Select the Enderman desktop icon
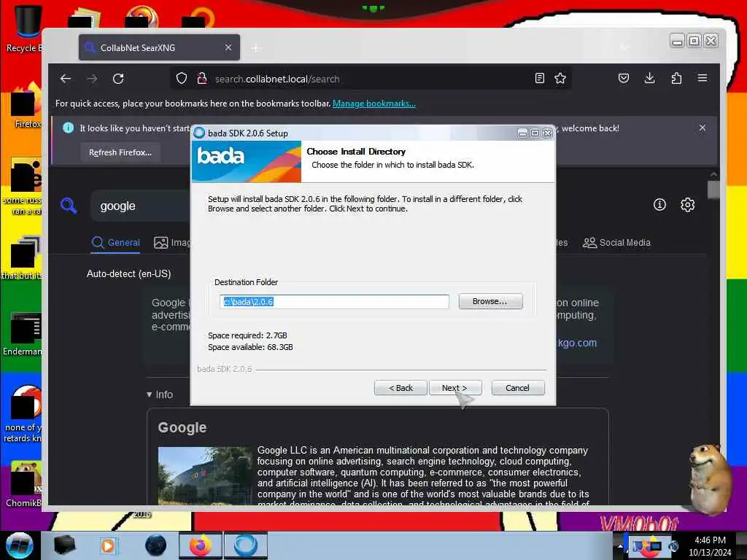Screen dimensions: 747x560 click(x=22, y=334)
